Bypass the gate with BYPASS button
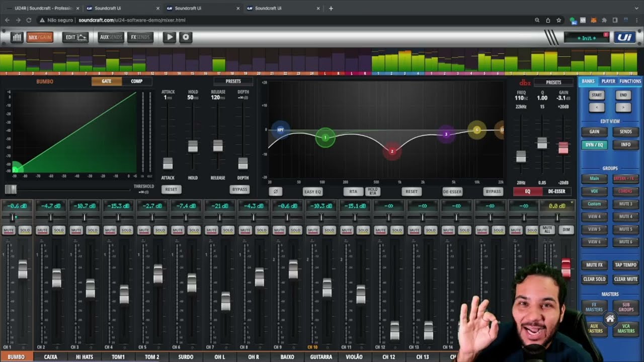 239,190
